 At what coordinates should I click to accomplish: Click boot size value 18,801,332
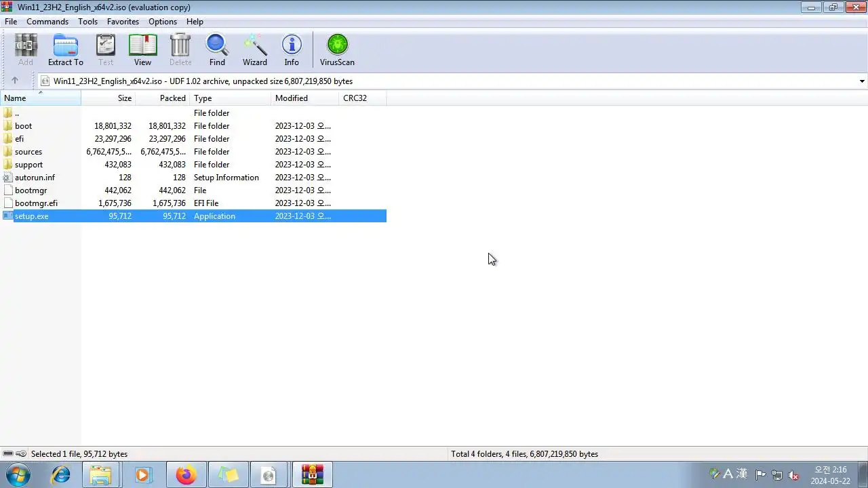click(113, 126)
